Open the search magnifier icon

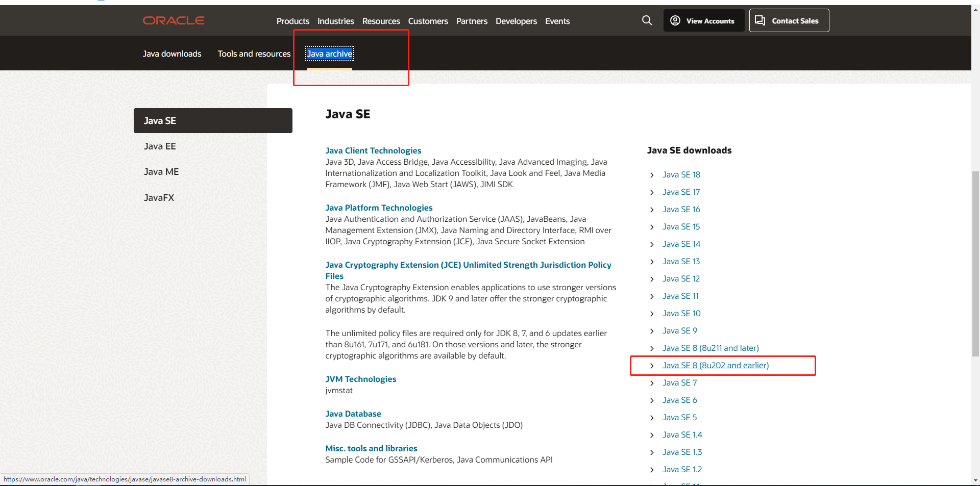point(647,20)
